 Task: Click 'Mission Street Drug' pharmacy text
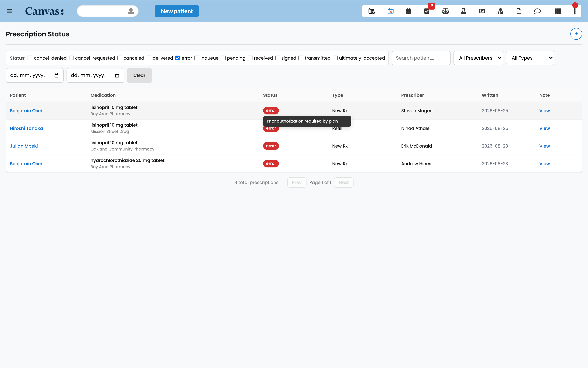110,131
